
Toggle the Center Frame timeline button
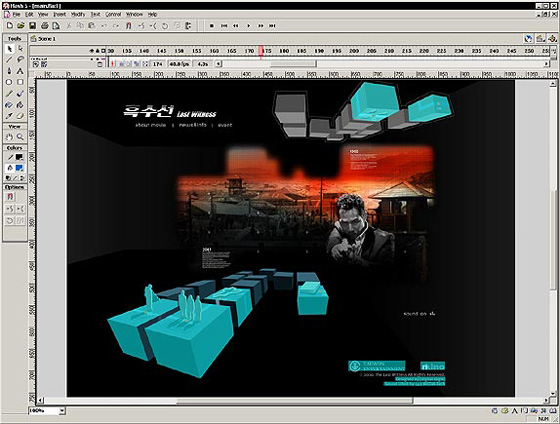pyautogui.click(x=113, y=64)
